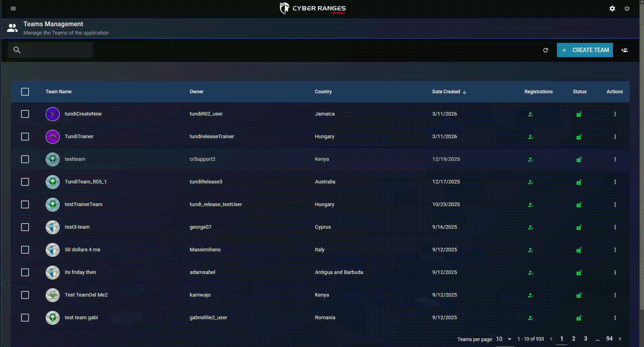Open the hamburger navigation menu
644x347 pixels.
[13, 8]
